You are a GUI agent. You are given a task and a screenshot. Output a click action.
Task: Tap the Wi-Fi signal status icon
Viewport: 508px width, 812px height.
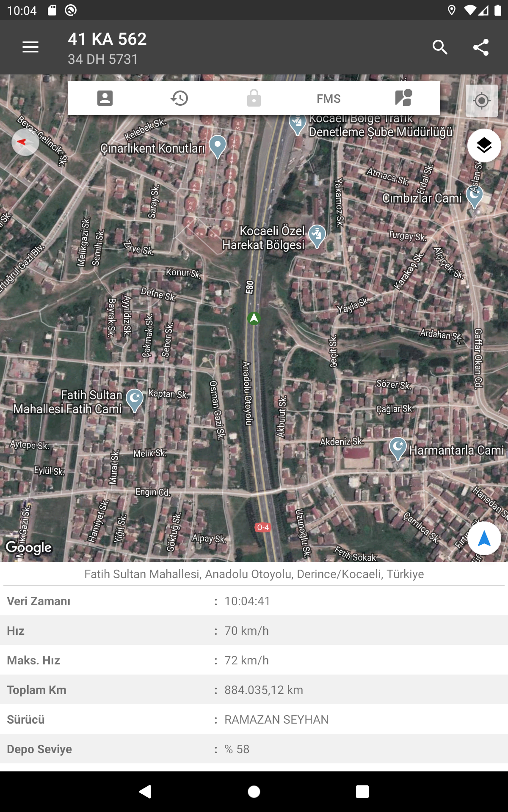[x=470, y=10]
